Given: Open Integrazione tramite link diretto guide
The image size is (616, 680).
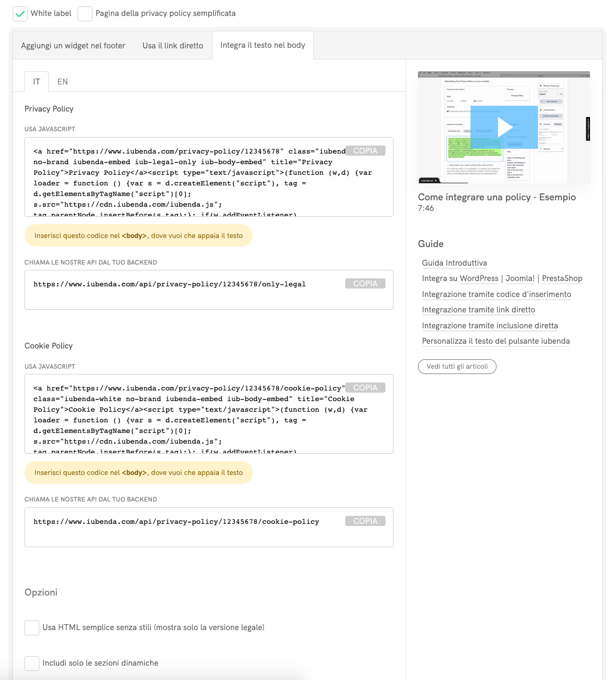Looking at the screenshot, I should [478, 310].
